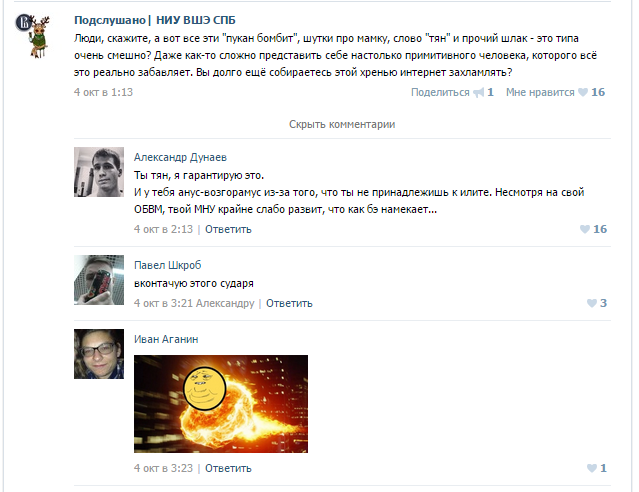Open the fiery meme image attachment
Viewport: 639px width, 492px height.
[x=221, y=404]
